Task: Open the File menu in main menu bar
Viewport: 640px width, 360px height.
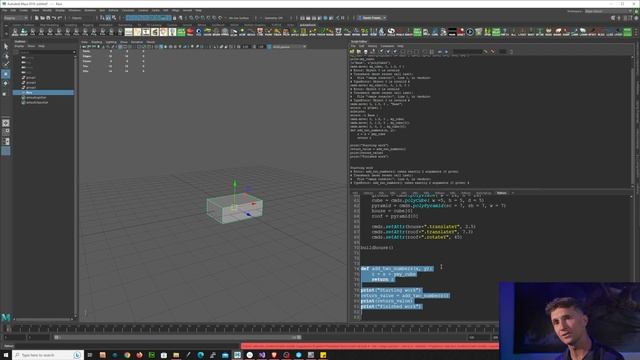Action: click(x=4, y=11)
